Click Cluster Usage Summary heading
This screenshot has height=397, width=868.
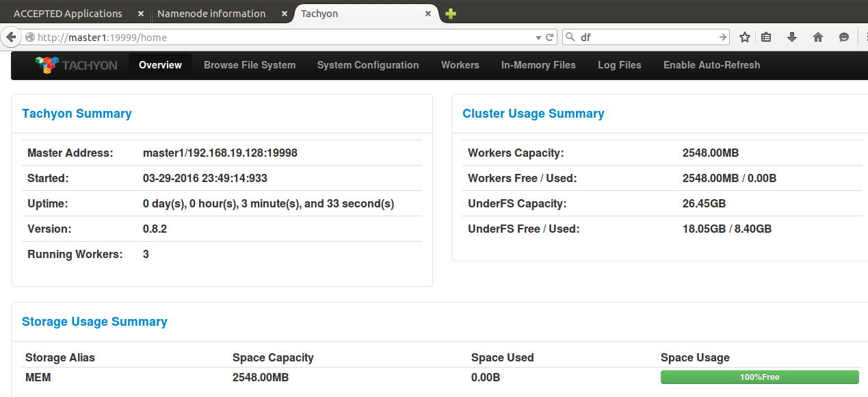coord(534,114)
